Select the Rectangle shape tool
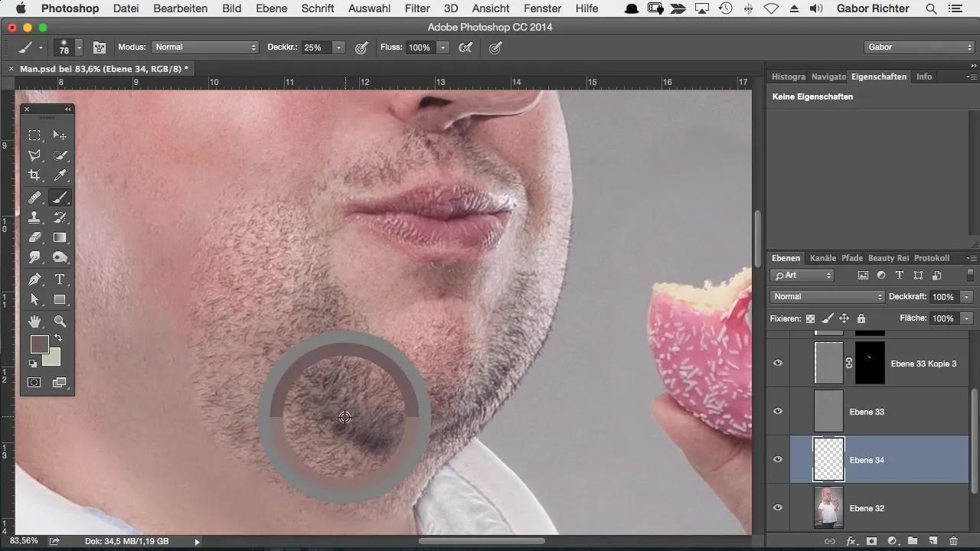The image size is (980, 551). [x=60, y=299]
